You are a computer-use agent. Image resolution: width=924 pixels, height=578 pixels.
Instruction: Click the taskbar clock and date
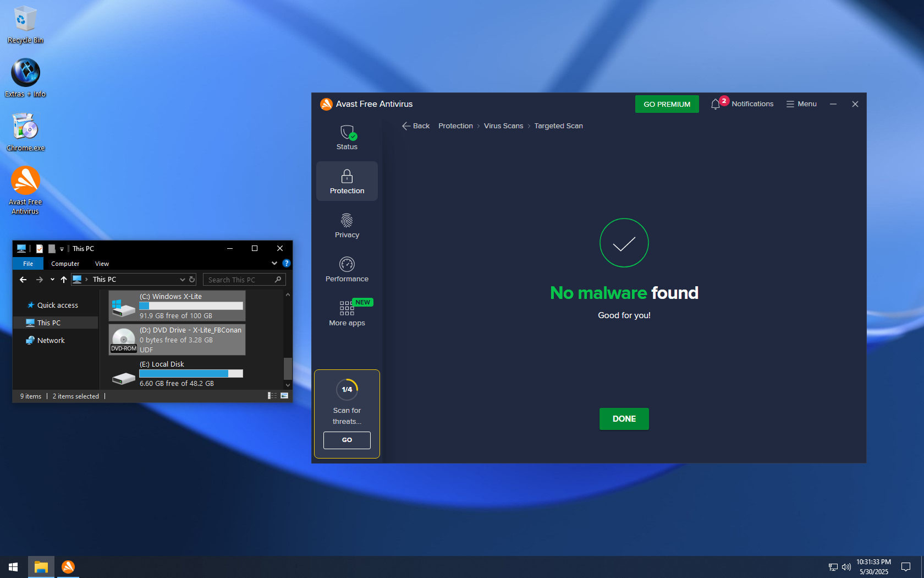click(874, 567)
